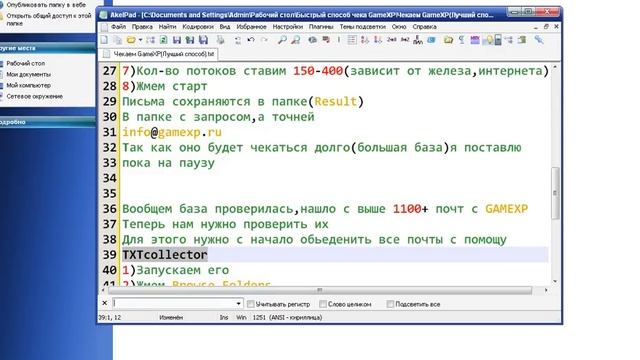Screen dimensions: 640x360
Task: Enable the Учитывать регистр checkbox
Action: point(251,304)
